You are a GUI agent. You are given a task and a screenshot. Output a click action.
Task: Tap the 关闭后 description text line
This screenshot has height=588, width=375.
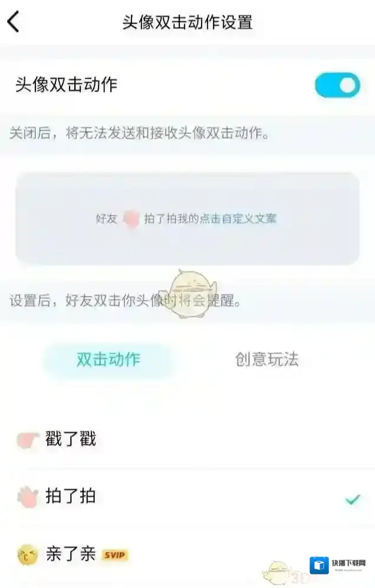click(139, 133)
